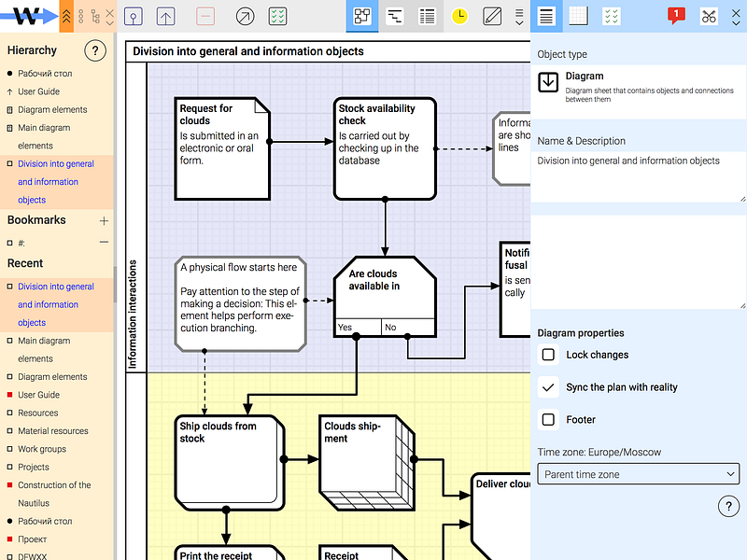Click the scissors cut icon
Screen dimensions: 747x560
pyautogui.click(x=709, y=17)
